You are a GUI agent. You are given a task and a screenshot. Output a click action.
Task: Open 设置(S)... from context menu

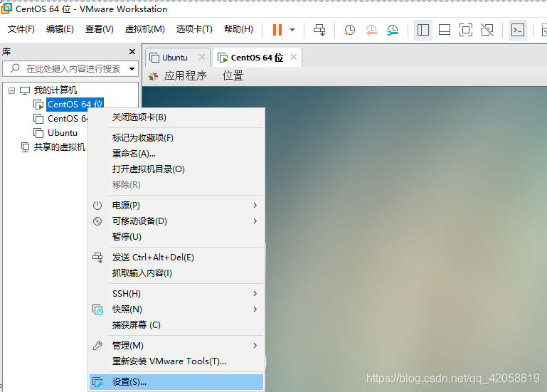click(176, 382)
